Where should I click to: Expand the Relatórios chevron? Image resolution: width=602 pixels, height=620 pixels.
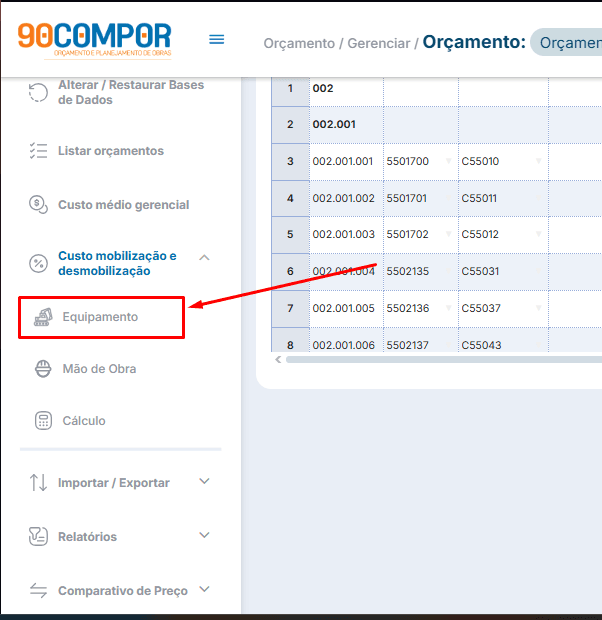[x=204, y=535]
